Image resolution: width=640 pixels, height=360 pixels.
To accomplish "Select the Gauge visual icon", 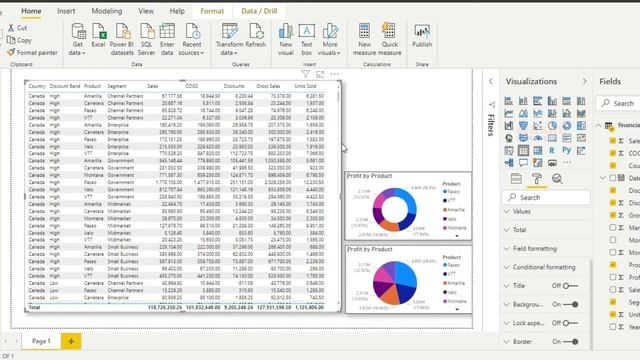I will click(538, 138).
